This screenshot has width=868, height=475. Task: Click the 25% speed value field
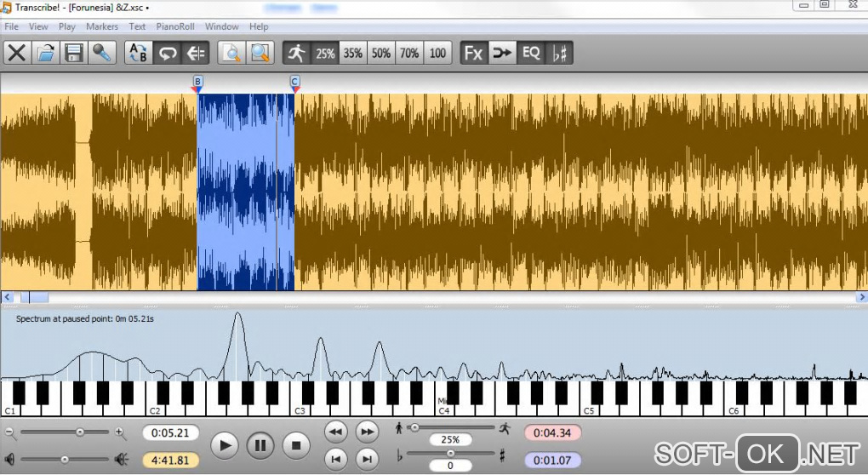[450, 439]
